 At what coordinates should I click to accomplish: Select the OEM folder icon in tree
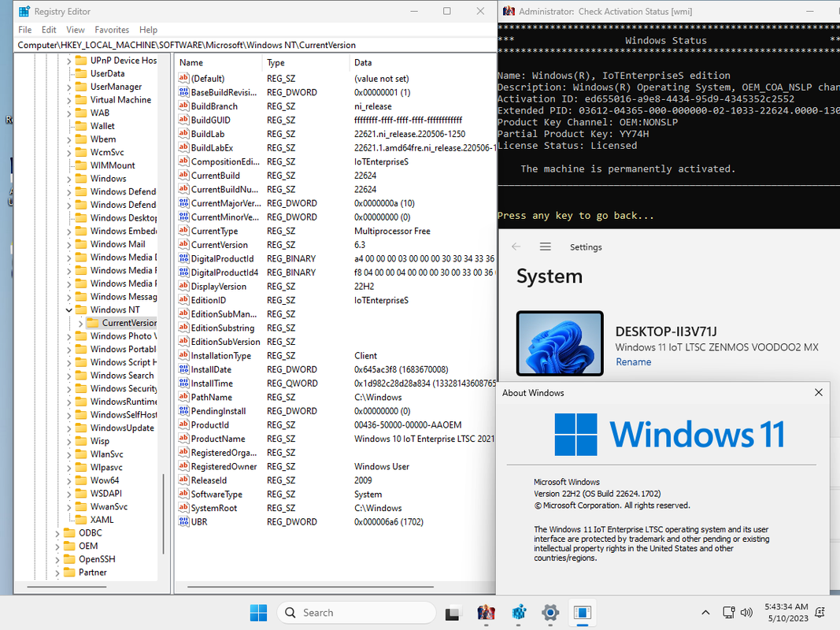pos(69,546)
